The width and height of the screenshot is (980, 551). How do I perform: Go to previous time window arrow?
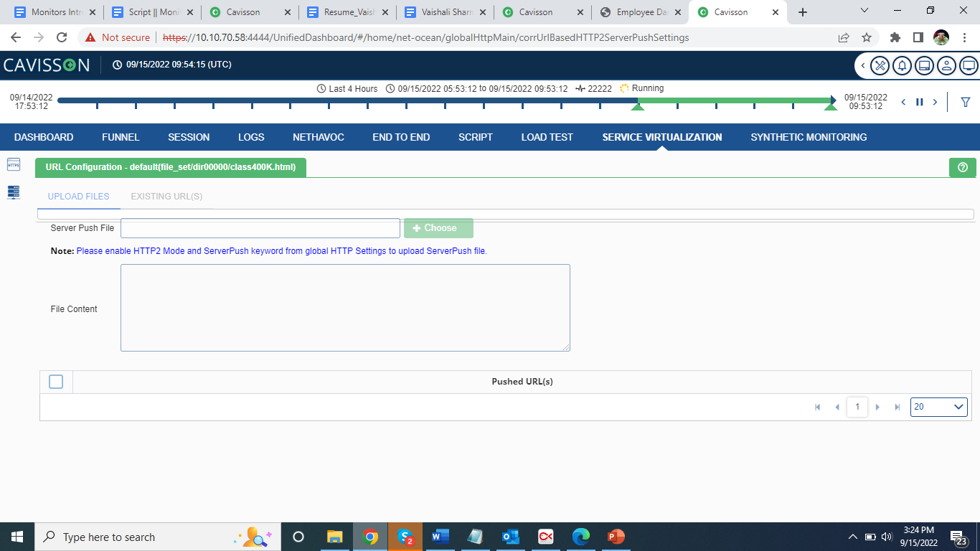click(x=904, y=102)
